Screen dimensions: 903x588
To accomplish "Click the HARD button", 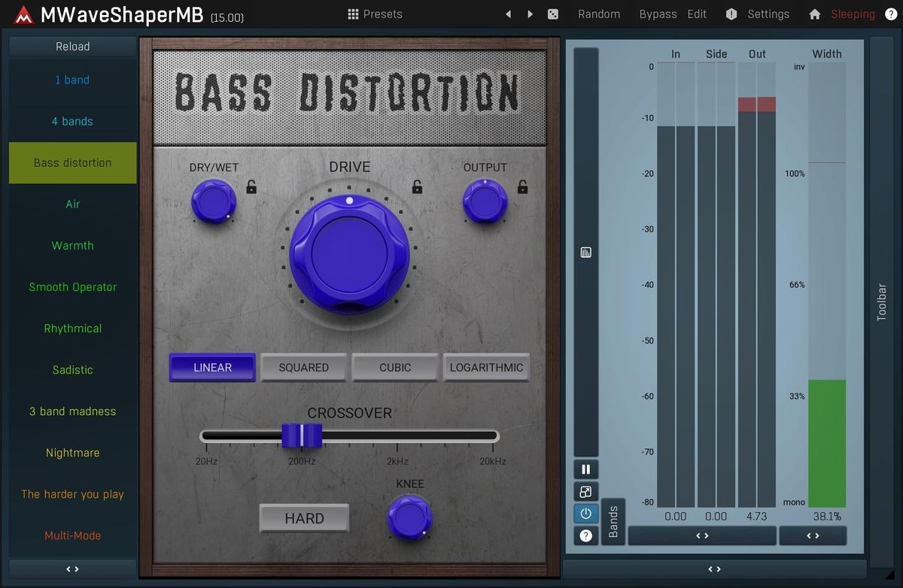I will click(x=304, y=518).
